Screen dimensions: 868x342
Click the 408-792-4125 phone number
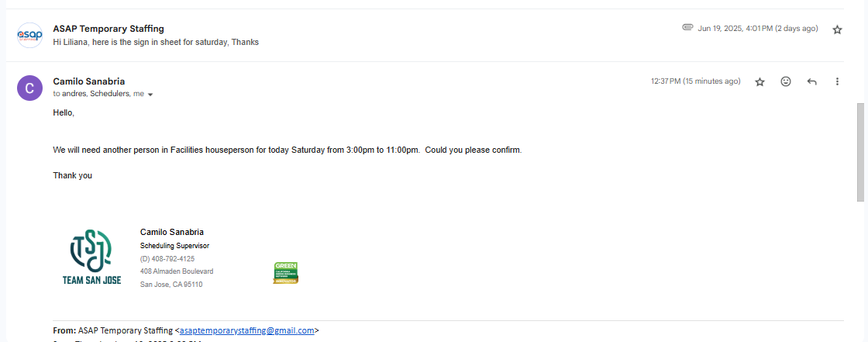[167, 259]
